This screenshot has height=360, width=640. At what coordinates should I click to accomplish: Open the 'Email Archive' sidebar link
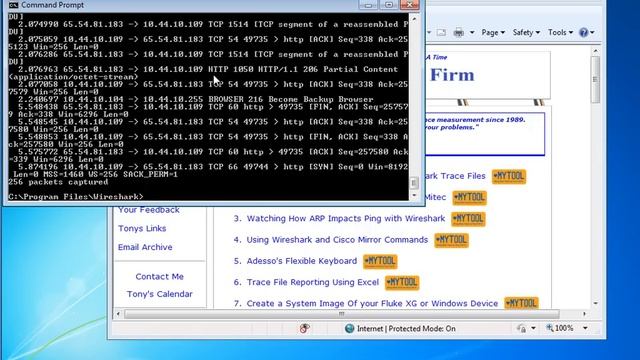click(145, 247)
